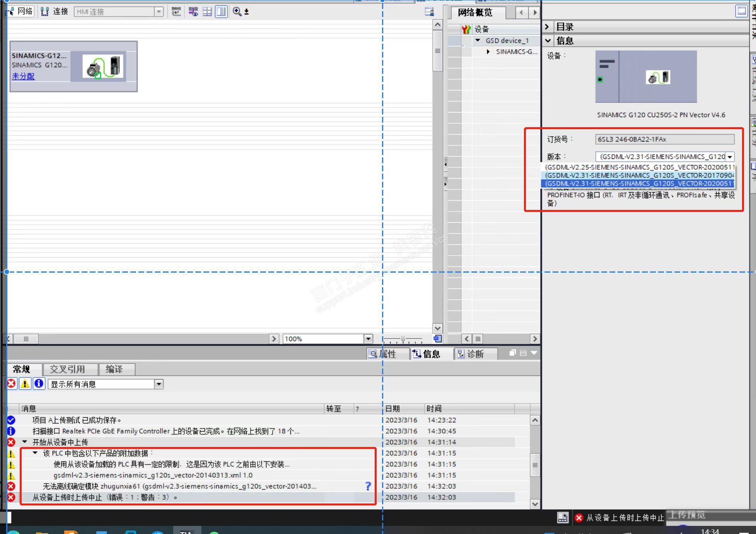
Task: Open the 显示所有消息 message filter dropdown
Action: [x=159, y=384]
